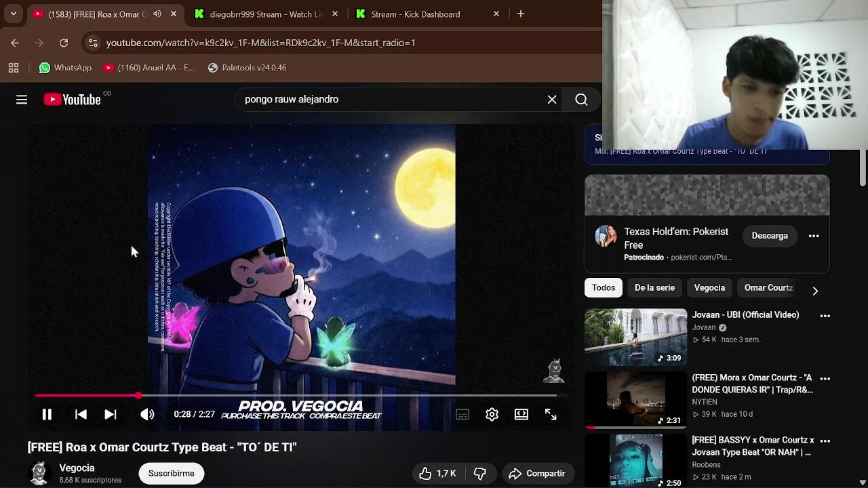Viewport: 868px width, 488px height.
Task: Toggle subtitles captions button
Action: tap(462, 414)
